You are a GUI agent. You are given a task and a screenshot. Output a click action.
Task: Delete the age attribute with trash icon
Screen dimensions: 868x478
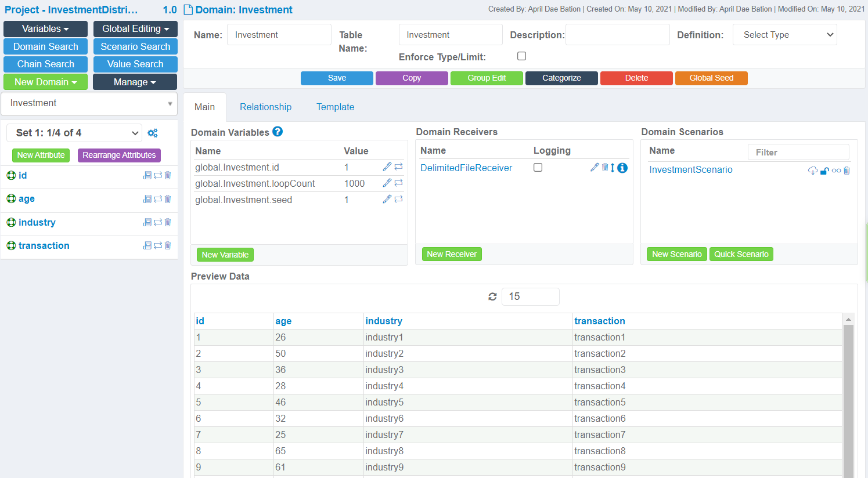[x=168, y=199]
